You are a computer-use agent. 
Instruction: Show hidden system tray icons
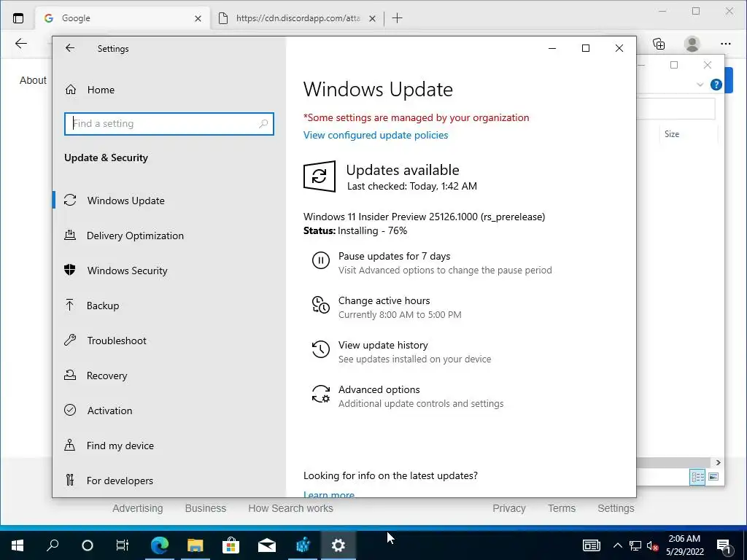(x=617, y=545)
